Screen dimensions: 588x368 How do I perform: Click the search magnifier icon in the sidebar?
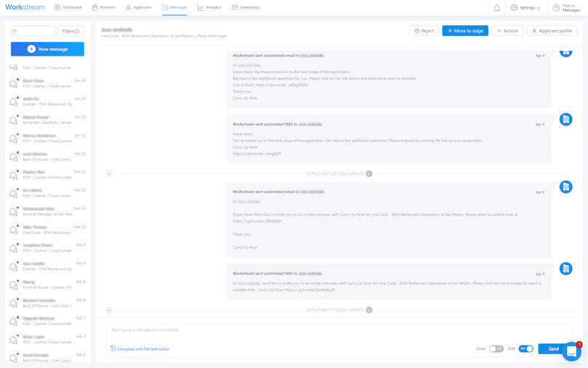point(16,31)
